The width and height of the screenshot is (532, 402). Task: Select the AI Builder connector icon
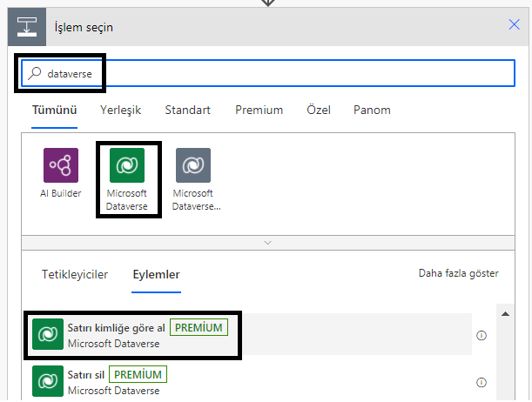click(61, 165)
